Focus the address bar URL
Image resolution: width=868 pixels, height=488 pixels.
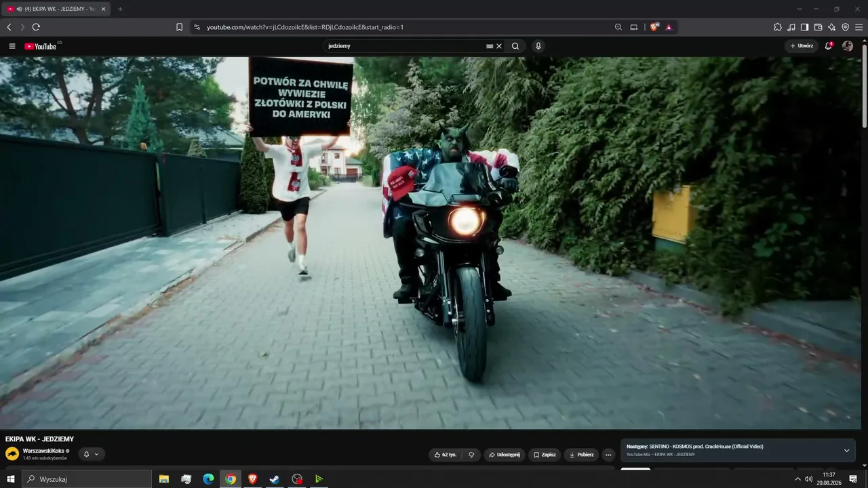[x=305, y=27]
